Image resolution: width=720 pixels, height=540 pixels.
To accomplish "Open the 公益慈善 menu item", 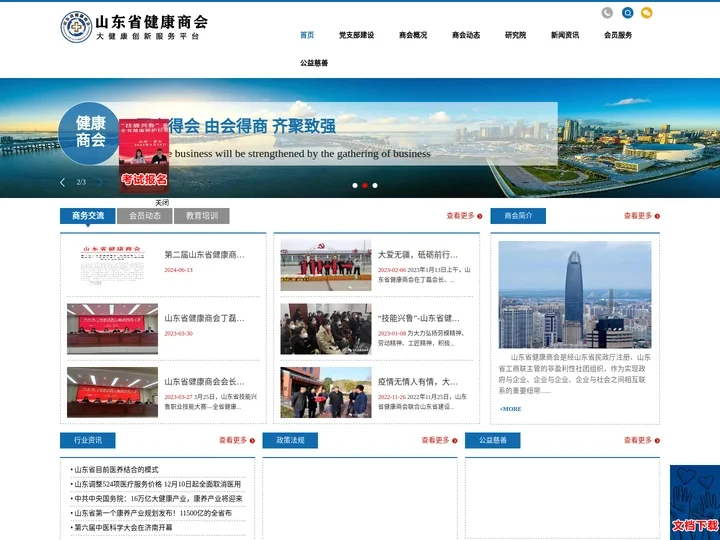I will (x=314, y=63).
